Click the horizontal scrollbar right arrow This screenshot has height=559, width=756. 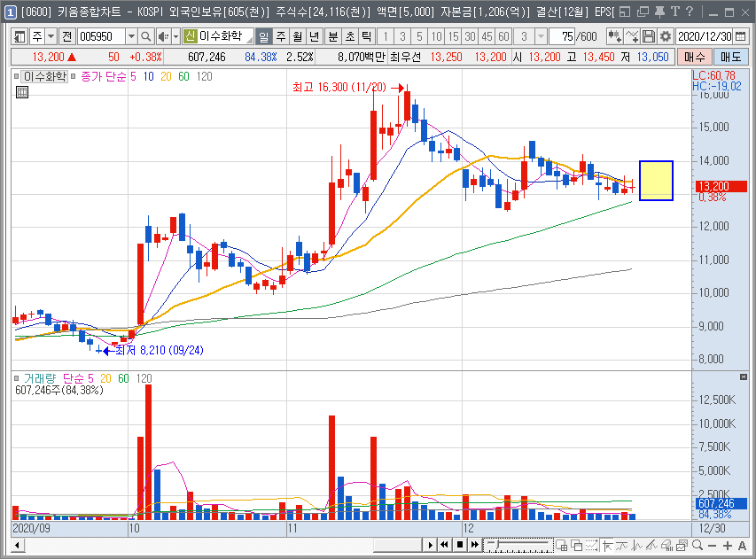click(430, 545)
